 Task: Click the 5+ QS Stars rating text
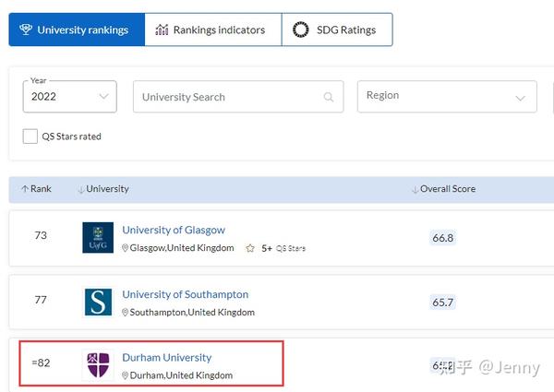[283, 248]
